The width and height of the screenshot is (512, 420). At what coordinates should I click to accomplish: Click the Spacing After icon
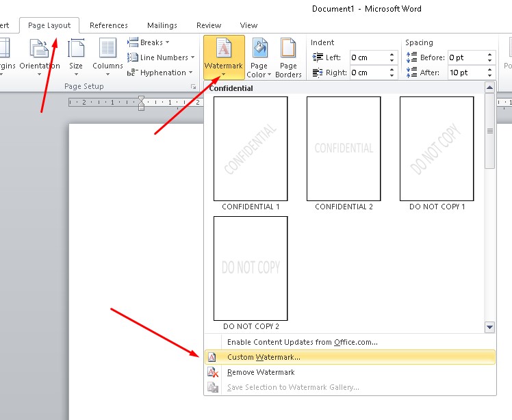[x=412, y=73]
